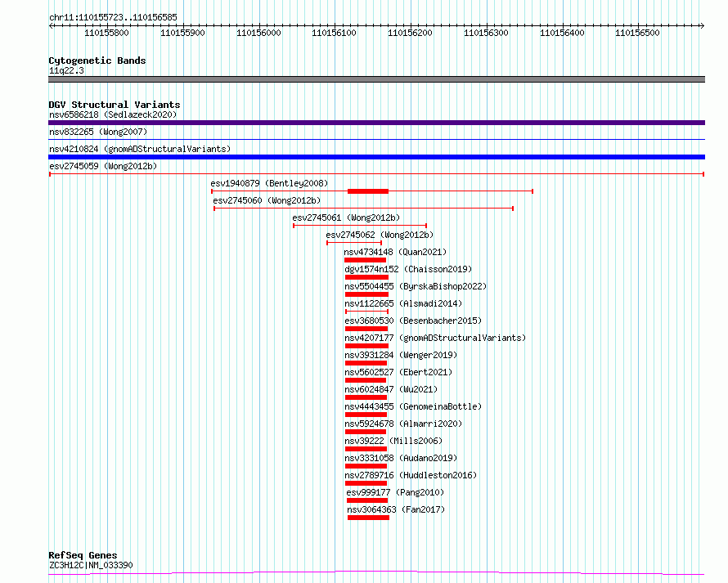Screen dimensions: 728x583
Task: Click nsv3331058 (Audano2019) label
Action: (x=401, y=458)
